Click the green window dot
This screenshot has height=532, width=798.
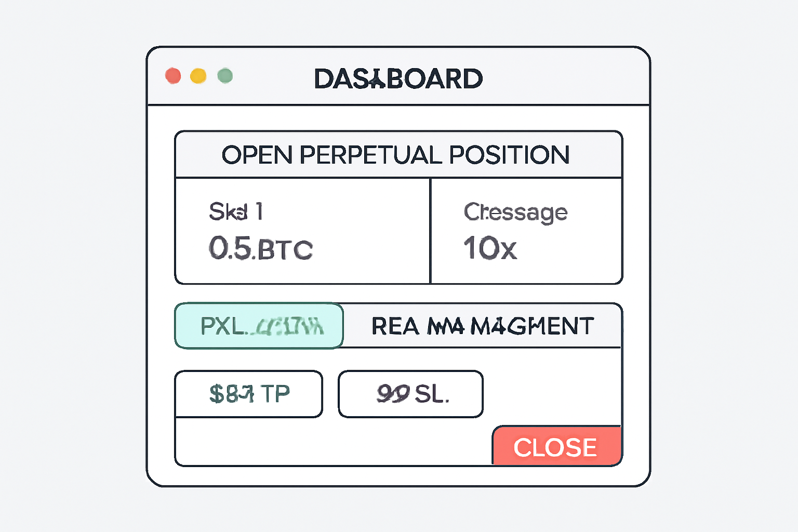pos(225,76)
